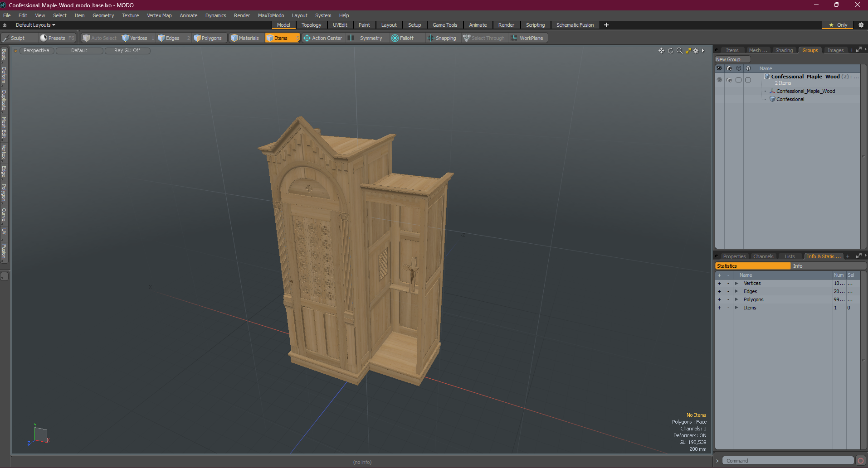Toggle Ray GL: Off button
Image resolution: width=868 pixels, height=468 pixels.
tap(127, 51)
